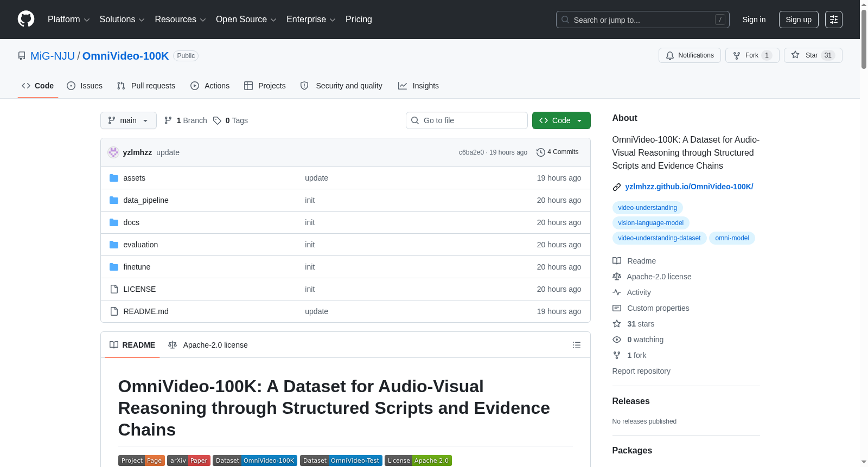The height and width of the screenshot is (467, 868).
Task: Click the branch icon beside 1 Branch
Action: pyautogui.click(x=168, y=120)
